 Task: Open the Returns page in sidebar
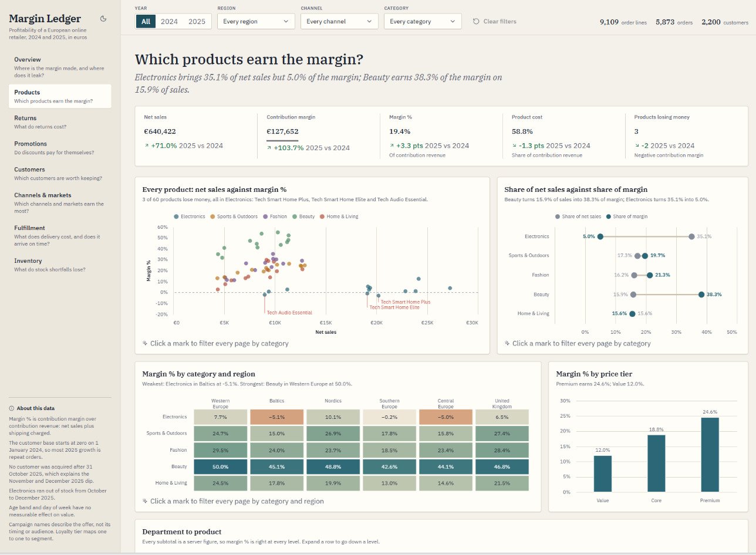(x=60, y=122)
